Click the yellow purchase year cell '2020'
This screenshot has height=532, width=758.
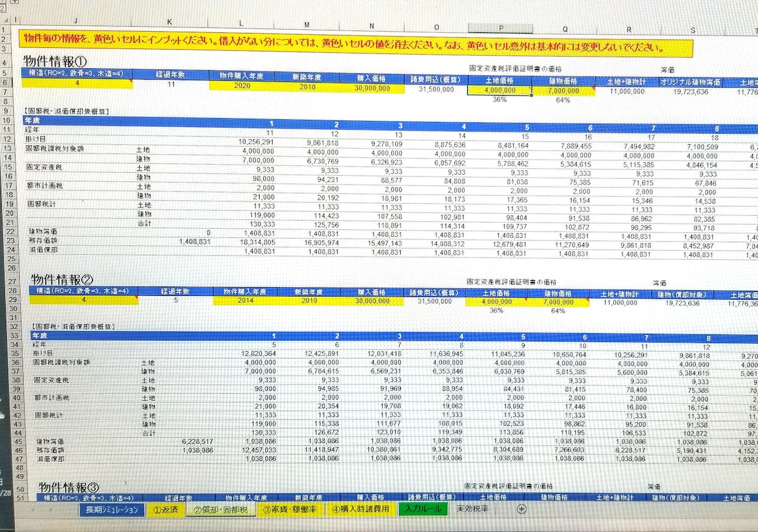click(x=242, y=86)
